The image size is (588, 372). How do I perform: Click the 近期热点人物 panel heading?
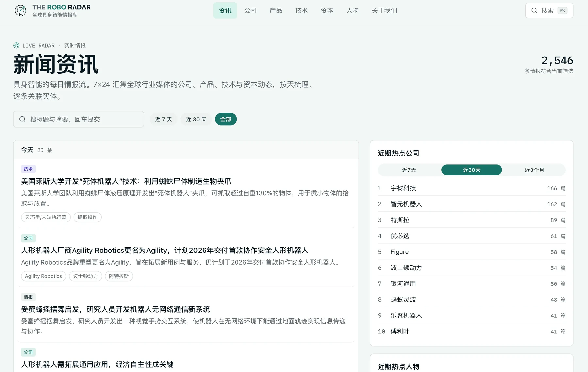pos(399,366)
